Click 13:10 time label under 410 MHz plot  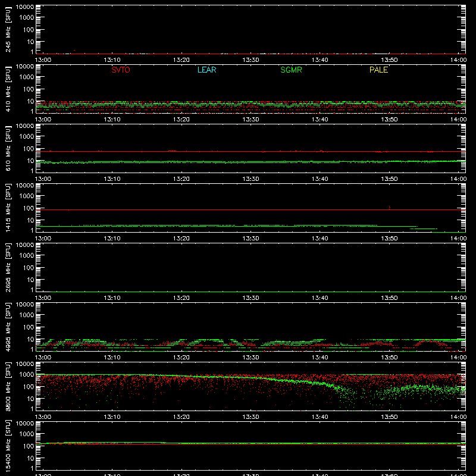[112, 120]
